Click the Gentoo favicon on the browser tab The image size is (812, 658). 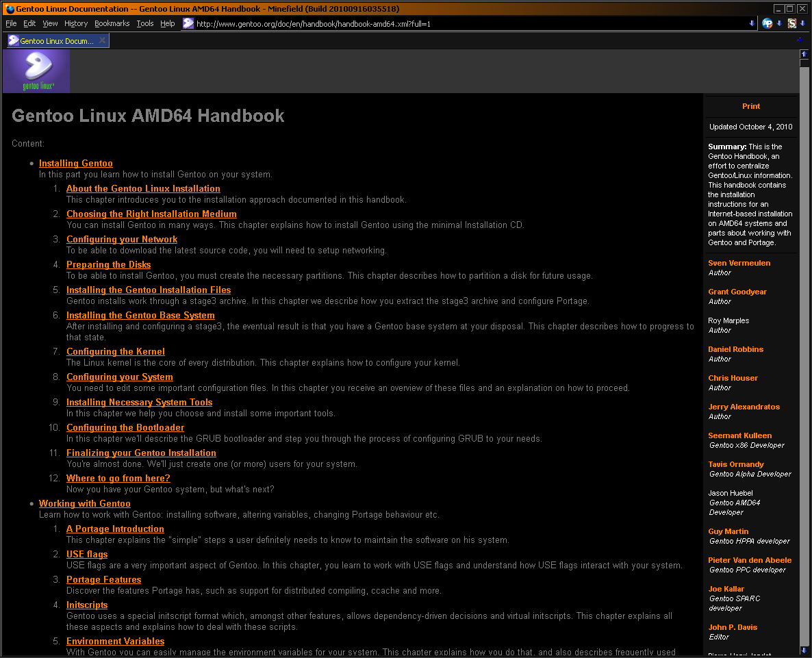[x=12, y=40]
